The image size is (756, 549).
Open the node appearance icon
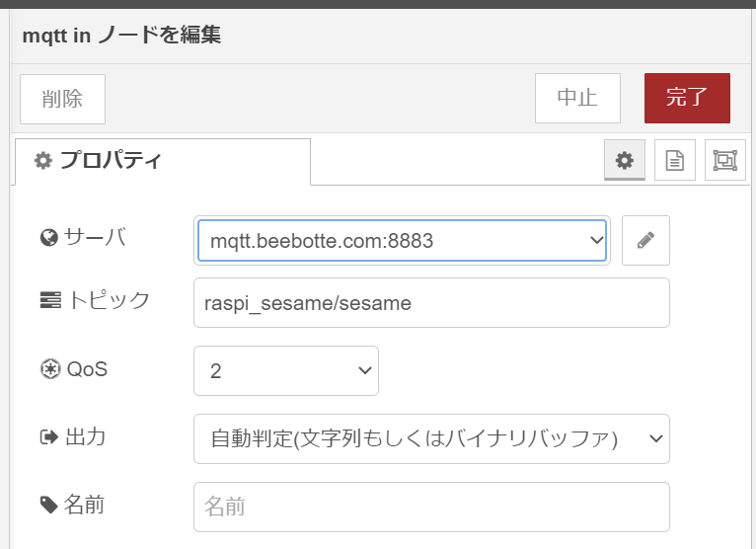724,160
